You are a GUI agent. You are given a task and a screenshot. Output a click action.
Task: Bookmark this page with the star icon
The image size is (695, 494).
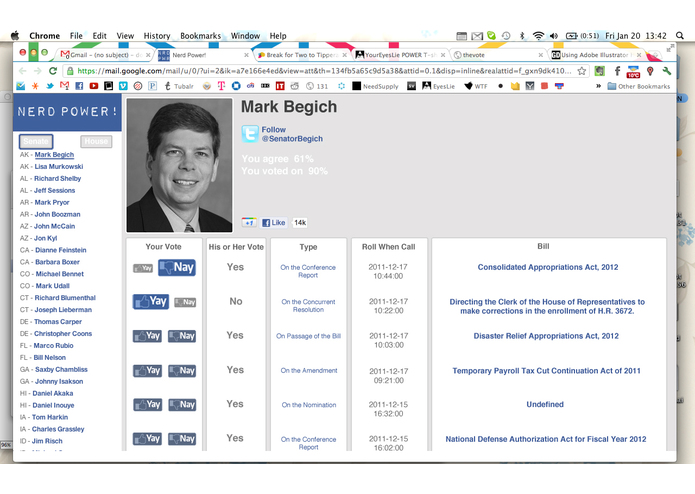pos(582,71)
